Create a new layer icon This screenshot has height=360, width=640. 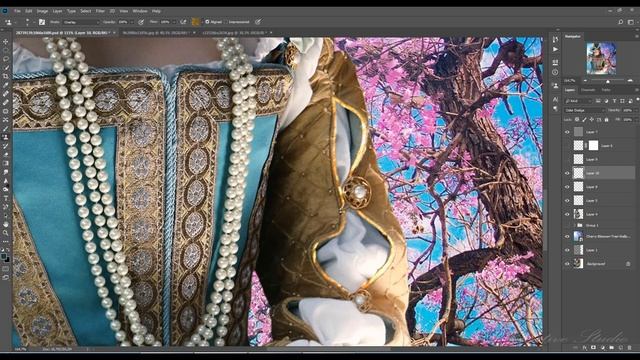click(620, 348)
